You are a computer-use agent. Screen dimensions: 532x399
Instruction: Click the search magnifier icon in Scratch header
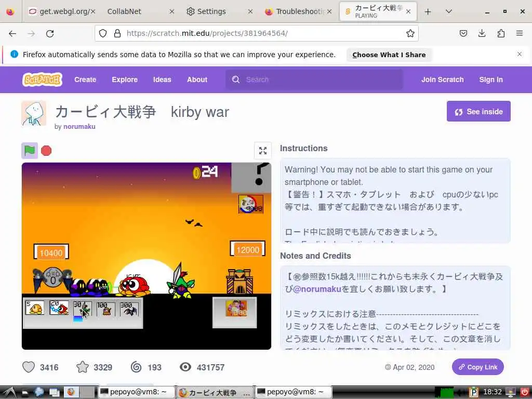pyautogui.click(x=236, y=79)
